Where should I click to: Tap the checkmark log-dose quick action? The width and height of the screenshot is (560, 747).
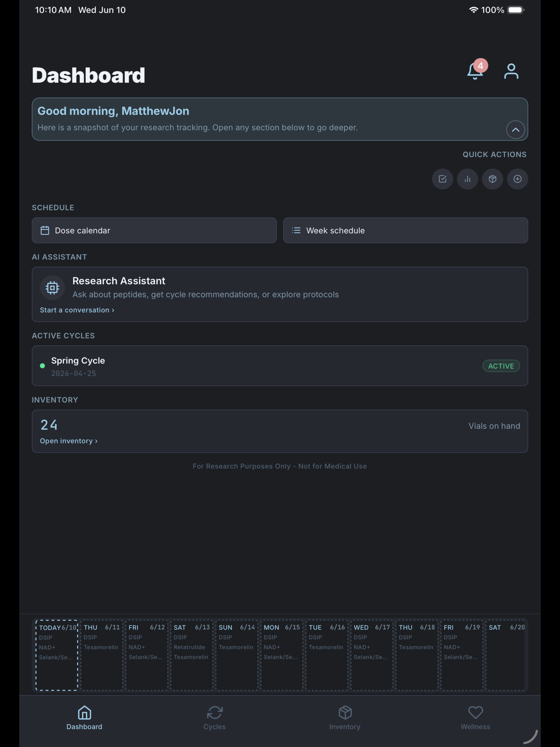pos(442,179)
